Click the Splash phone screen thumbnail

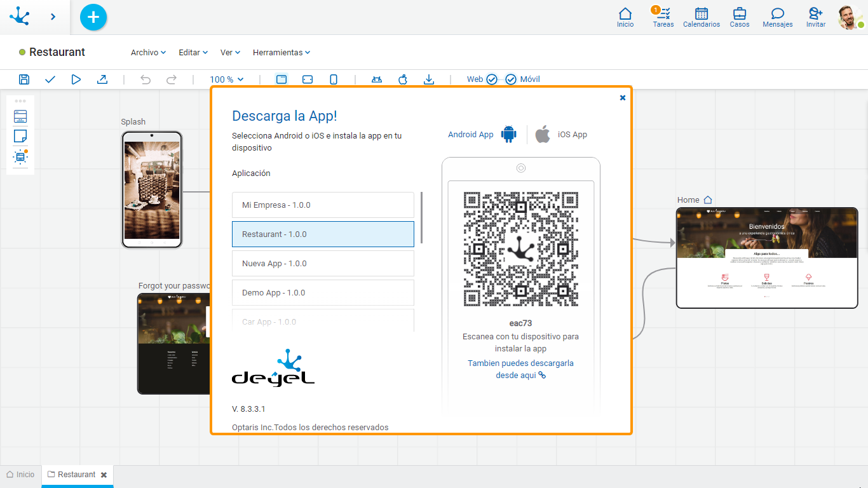[x=152, y=189]
